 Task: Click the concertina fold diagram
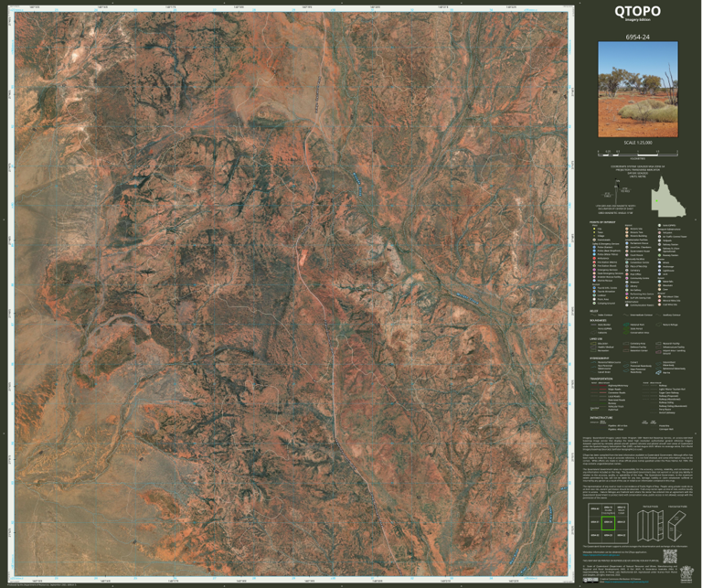coord(651,526)
